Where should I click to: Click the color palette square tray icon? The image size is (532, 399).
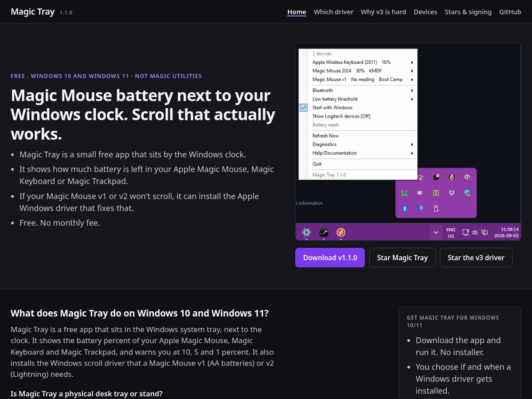pyautogui.click(x=436, y=193)
